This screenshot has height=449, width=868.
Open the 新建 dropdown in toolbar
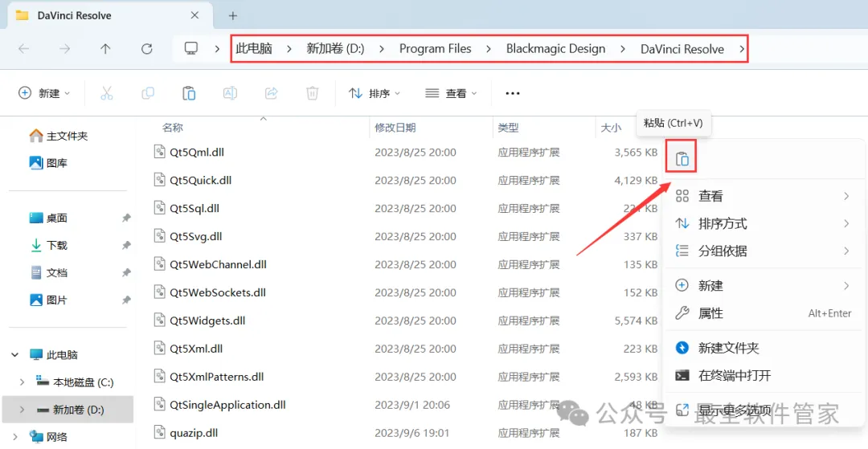pyautogui.click(x=44, y=93)
